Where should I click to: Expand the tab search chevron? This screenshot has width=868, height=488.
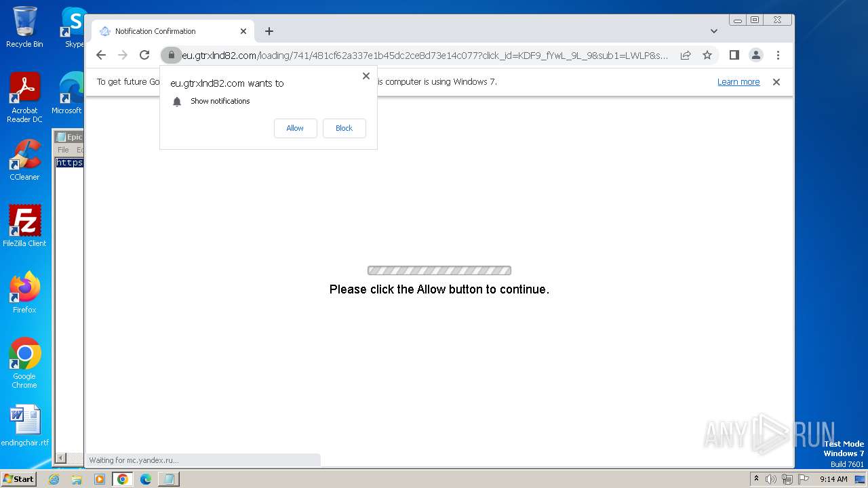tap(714, 31)
